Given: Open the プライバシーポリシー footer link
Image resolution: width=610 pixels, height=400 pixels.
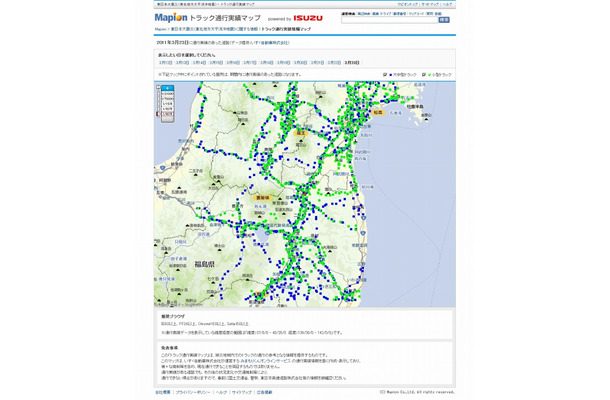Looking at the screenshot, I should coord(193,392).
